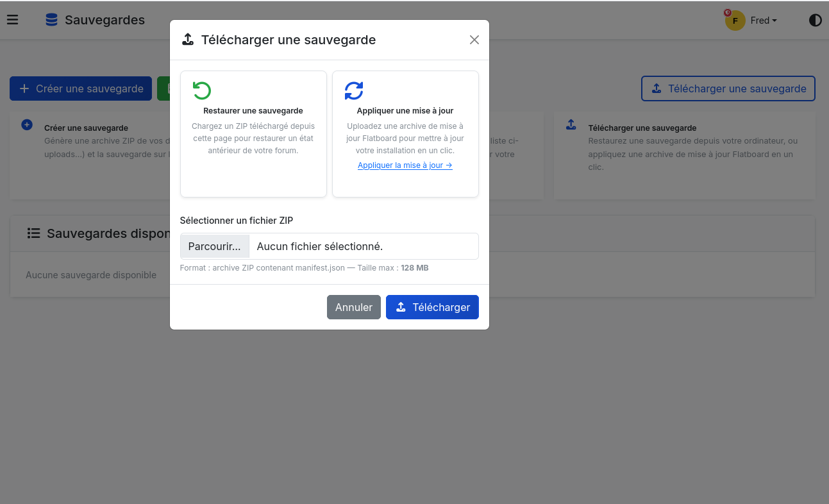Click outlined Télécharger une sauvegarde button
The height and width of the screenshot is (504, 829).
(728, 88)
